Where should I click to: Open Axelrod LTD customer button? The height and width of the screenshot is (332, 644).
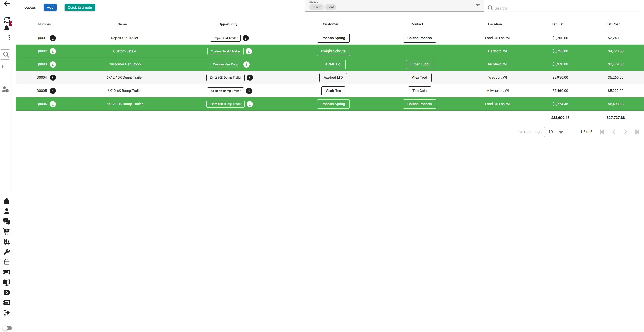(x=333, y=78)
